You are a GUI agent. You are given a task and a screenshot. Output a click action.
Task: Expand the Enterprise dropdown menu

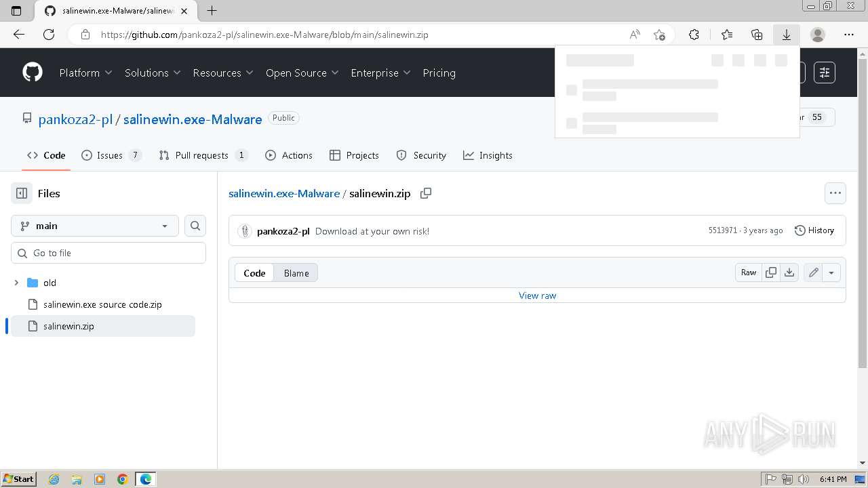click(380, 73)
